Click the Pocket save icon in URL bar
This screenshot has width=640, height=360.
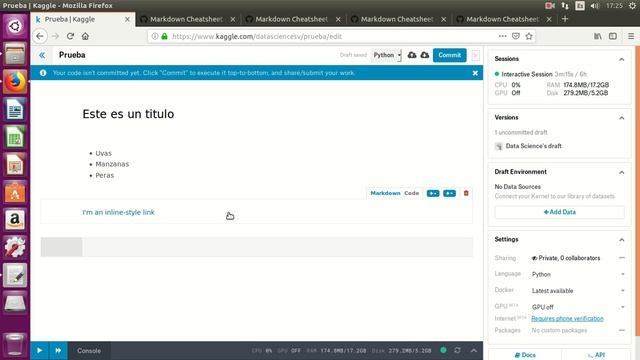(x=516, y=36)
